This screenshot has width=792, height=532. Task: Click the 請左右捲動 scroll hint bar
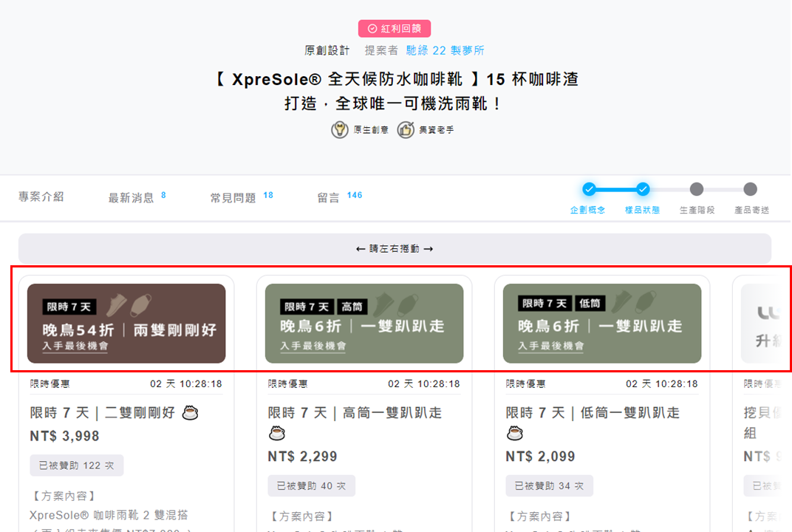pyautogui.click(x=395, y=248)
